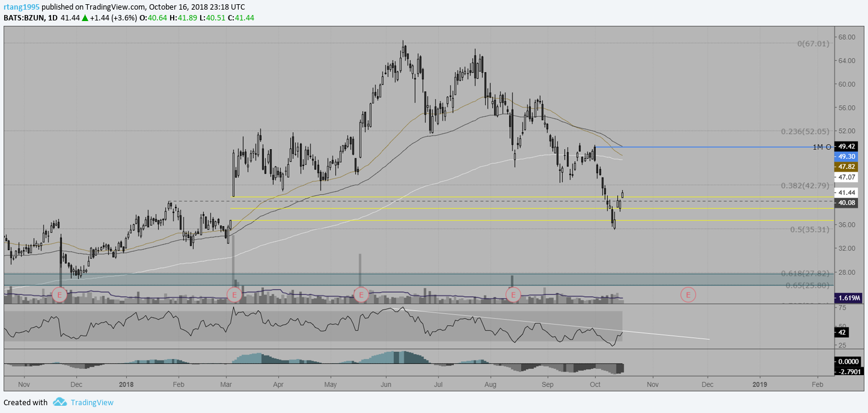Click the Aug label on the date axis

(491, 384)
